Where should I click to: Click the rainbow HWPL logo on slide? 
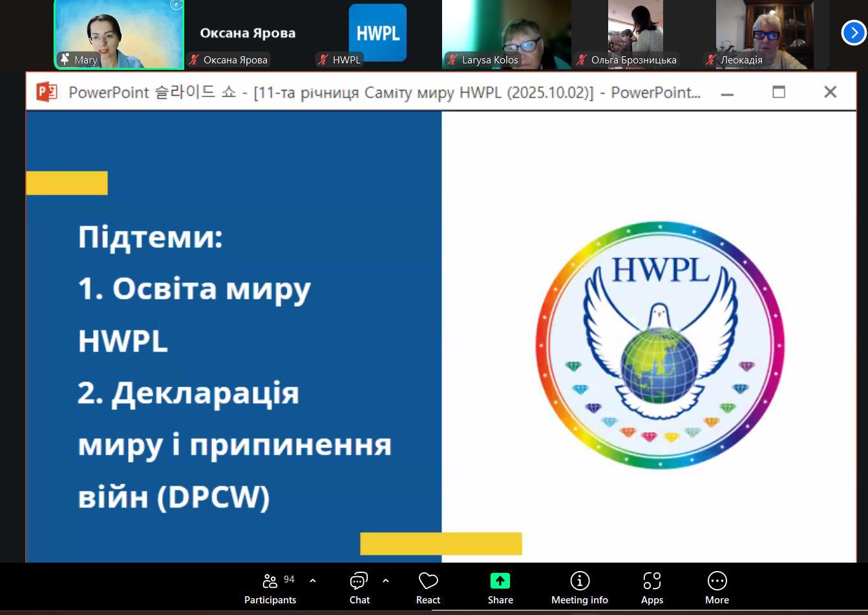click(659, 345)
